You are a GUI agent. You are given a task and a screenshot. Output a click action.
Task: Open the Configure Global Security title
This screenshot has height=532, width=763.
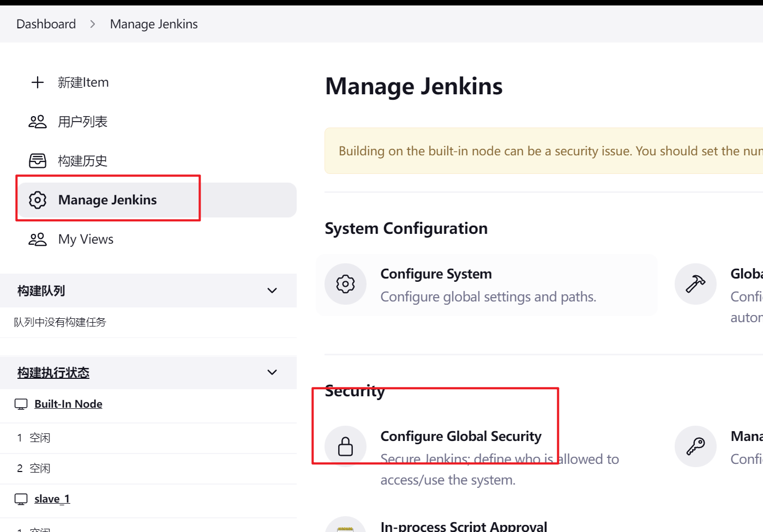(x=461, y=436)
